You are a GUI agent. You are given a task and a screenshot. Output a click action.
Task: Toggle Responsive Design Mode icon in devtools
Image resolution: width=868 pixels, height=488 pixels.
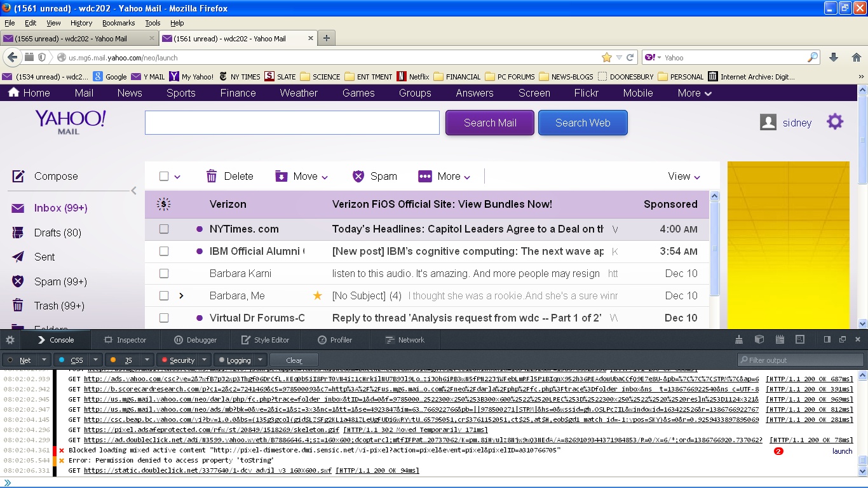800,339
